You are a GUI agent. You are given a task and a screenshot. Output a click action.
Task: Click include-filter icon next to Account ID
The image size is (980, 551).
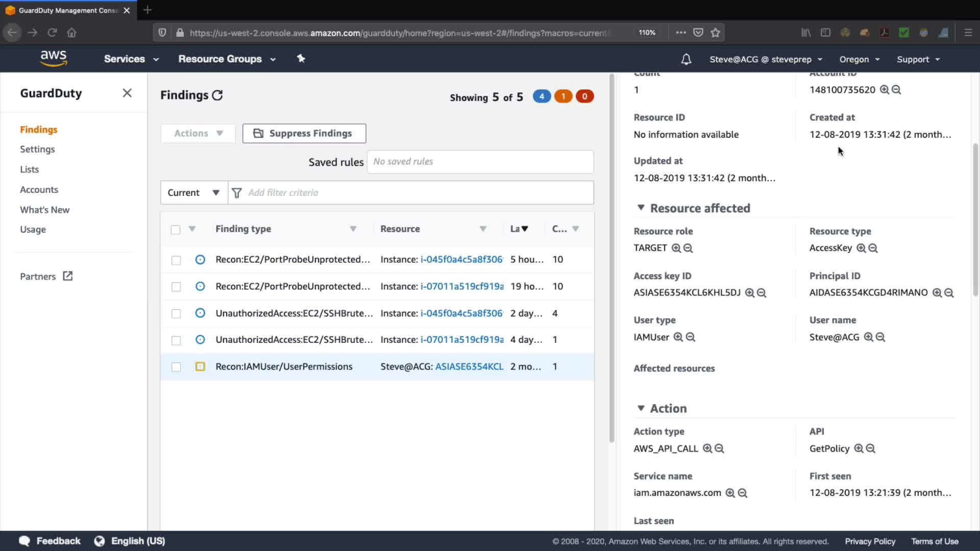[x=885, y=90]
